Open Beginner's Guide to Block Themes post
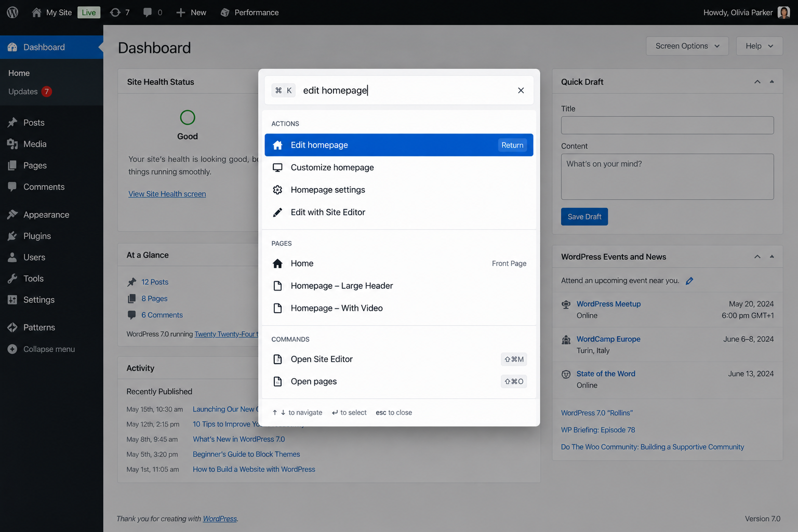The width and height of the screenshot is (798, 532). click(x=246, y=454)
